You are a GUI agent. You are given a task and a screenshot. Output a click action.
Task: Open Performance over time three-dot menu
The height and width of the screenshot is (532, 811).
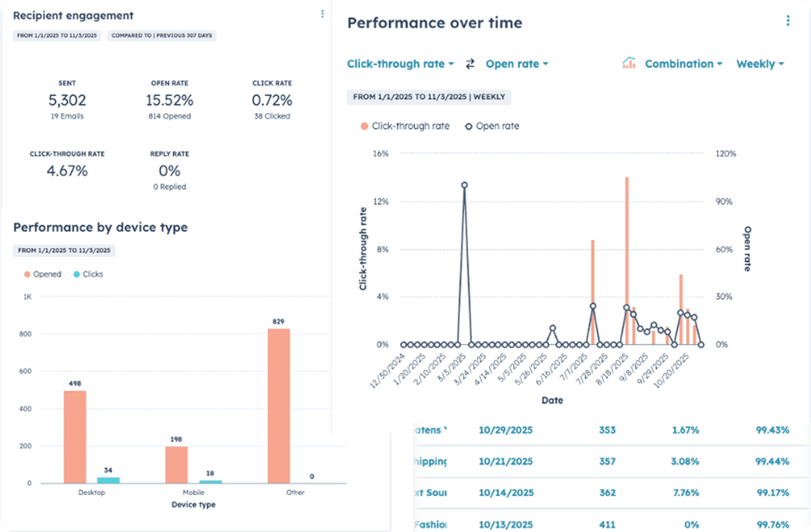point(788,21)
